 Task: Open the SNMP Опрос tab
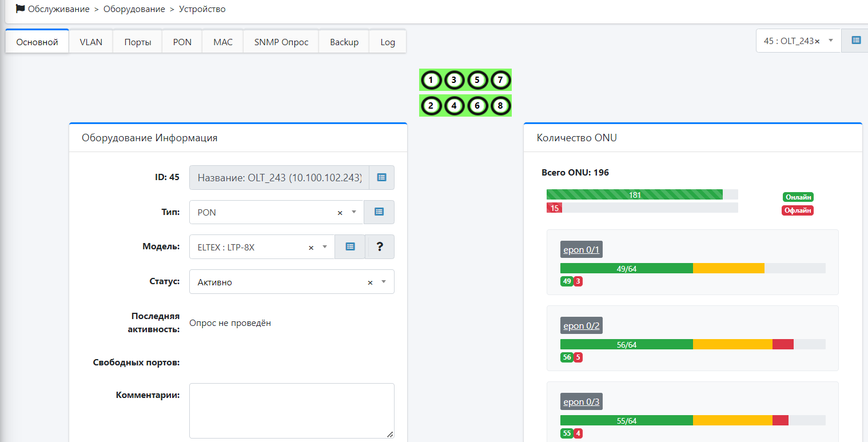[281, 42]
